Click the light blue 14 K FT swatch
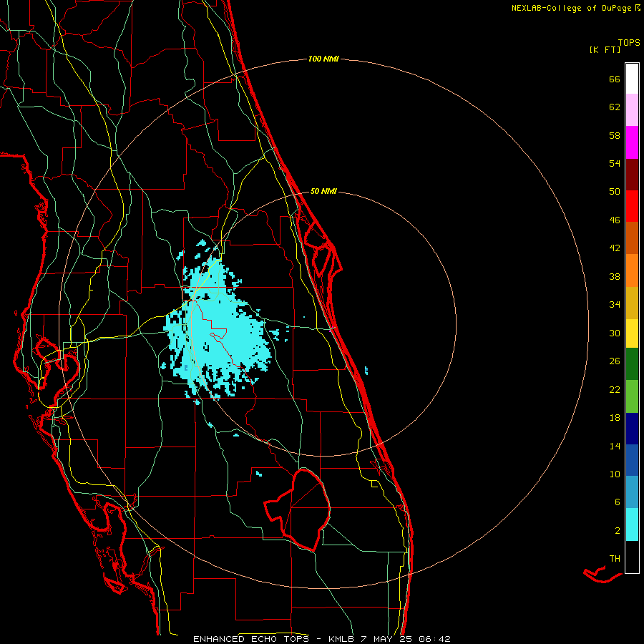644x644 pixels. click(632, 492)
